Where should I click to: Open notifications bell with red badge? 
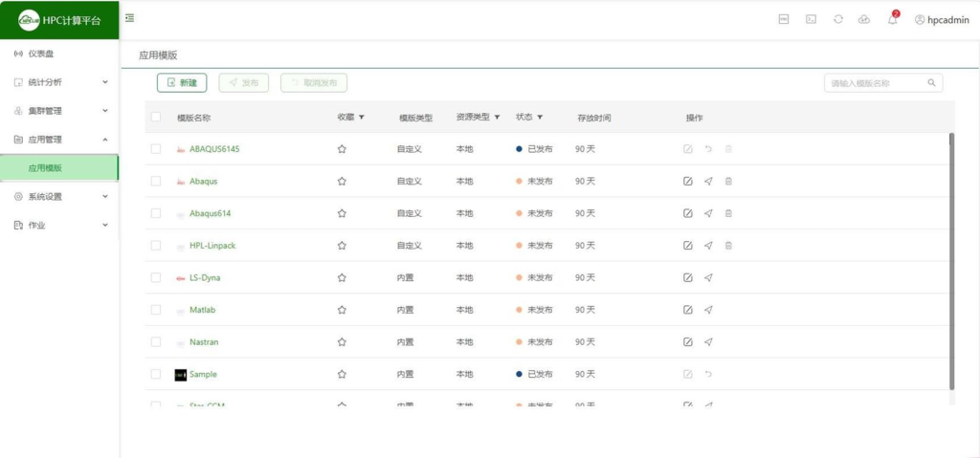pyautogui.click(x=893, y=19)
